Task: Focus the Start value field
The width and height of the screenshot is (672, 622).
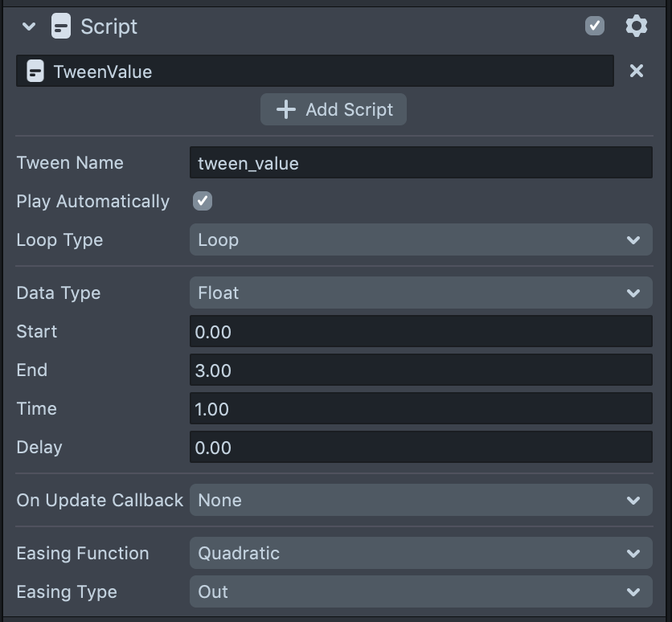Action: click(x=420, y=332)
